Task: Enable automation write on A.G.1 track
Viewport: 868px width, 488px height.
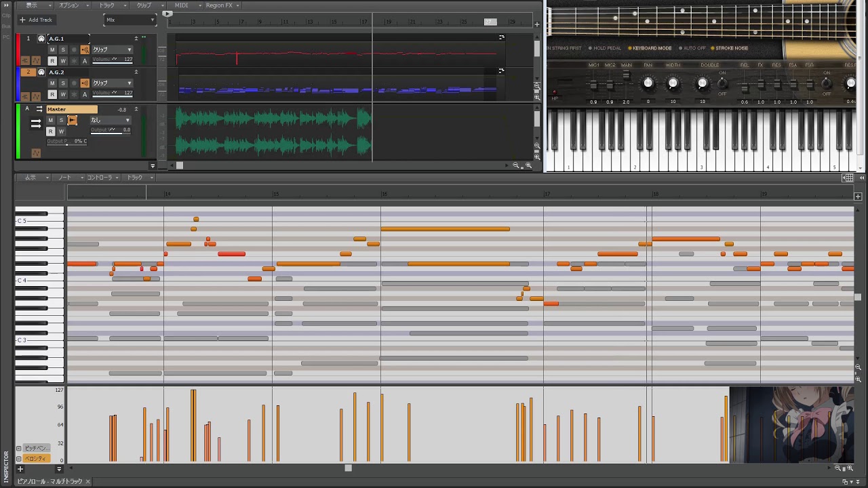Action: pos(63,61)
